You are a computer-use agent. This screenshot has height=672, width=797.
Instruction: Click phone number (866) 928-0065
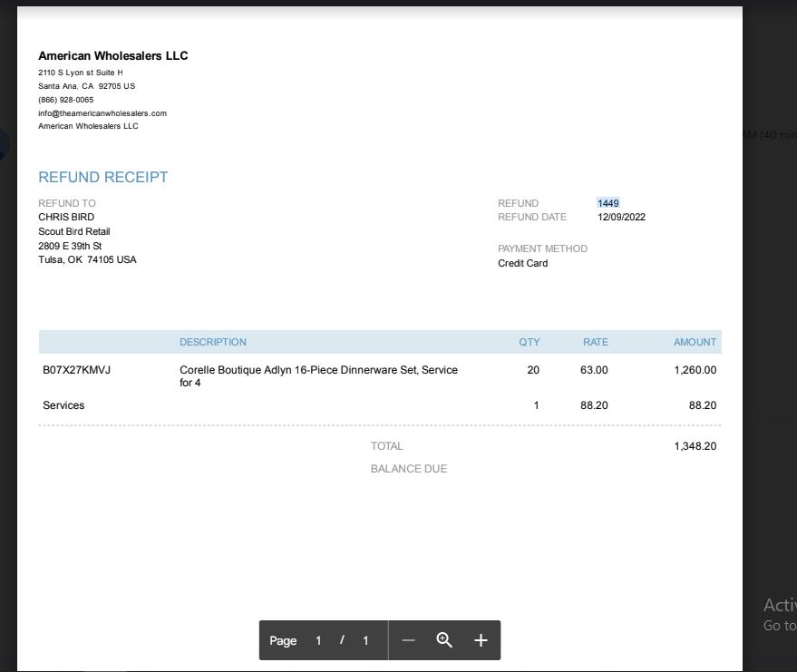click(66, 100)
